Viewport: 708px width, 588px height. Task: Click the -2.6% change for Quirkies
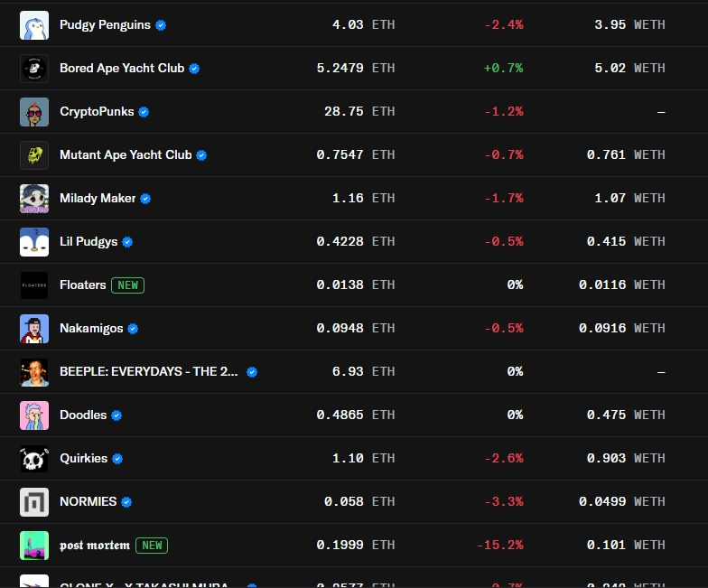click(504, 459)
